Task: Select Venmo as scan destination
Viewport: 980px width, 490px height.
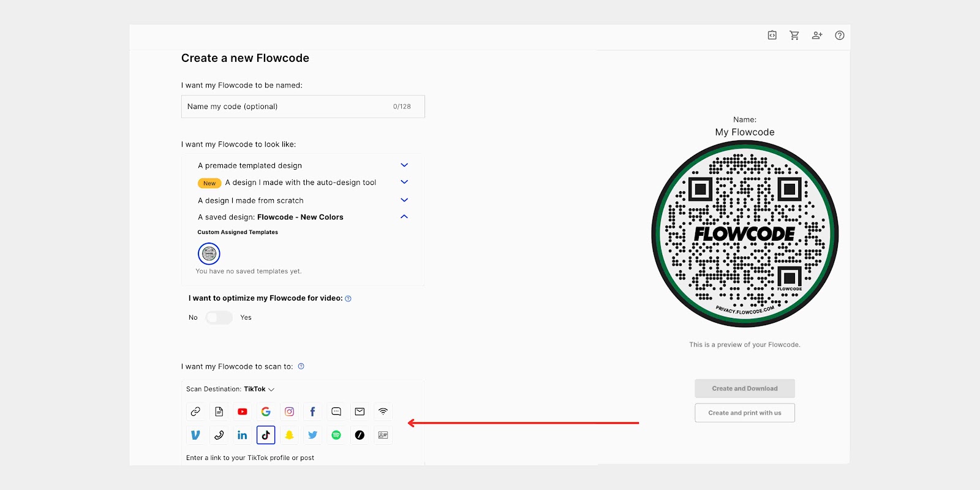Action: coord(195,435)
